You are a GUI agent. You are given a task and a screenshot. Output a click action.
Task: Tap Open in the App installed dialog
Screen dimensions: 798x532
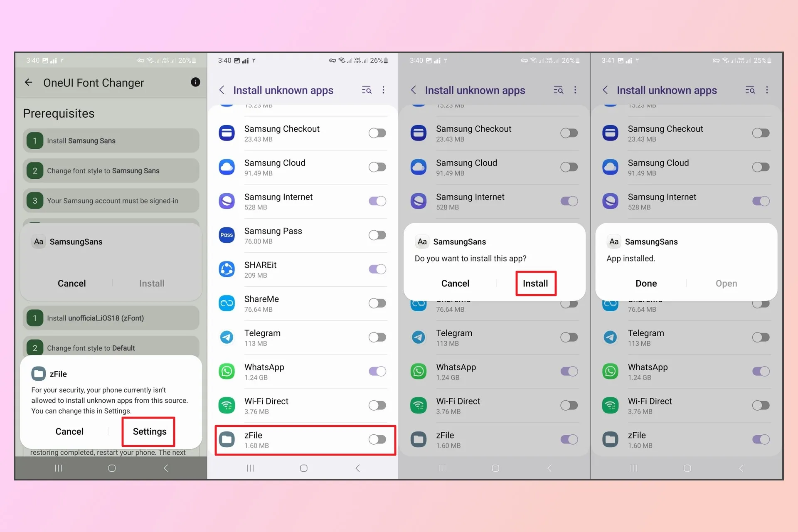[726, 283]
